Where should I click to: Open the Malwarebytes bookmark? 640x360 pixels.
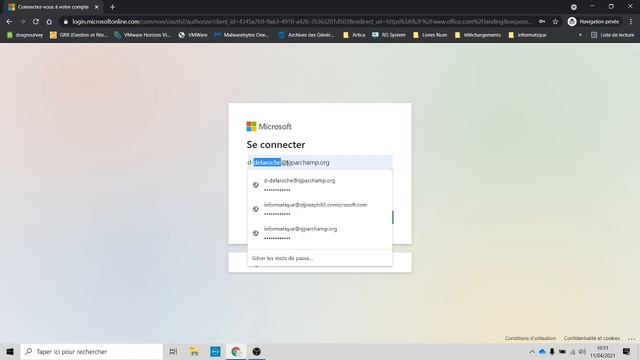pos(242,35)
